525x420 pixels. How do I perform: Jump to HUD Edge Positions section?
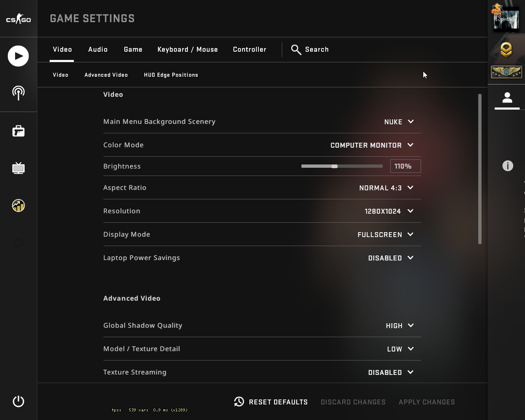click(x=171, y=75)
